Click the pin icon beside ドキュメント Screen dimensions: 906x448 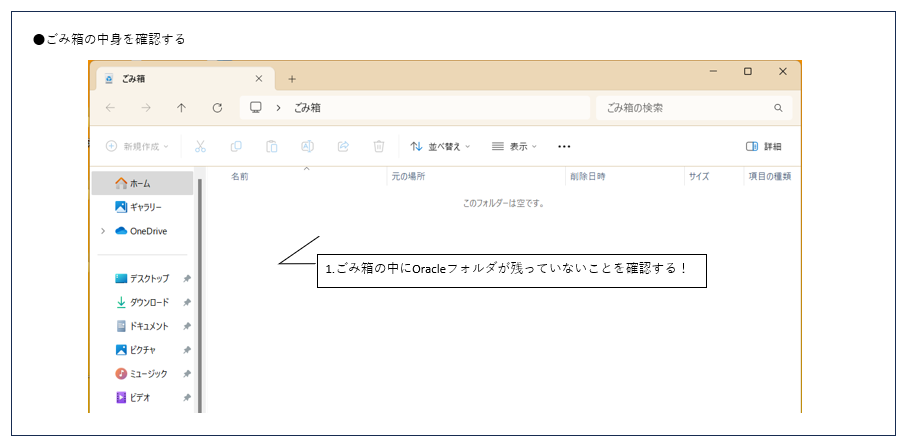coord(187,326)
